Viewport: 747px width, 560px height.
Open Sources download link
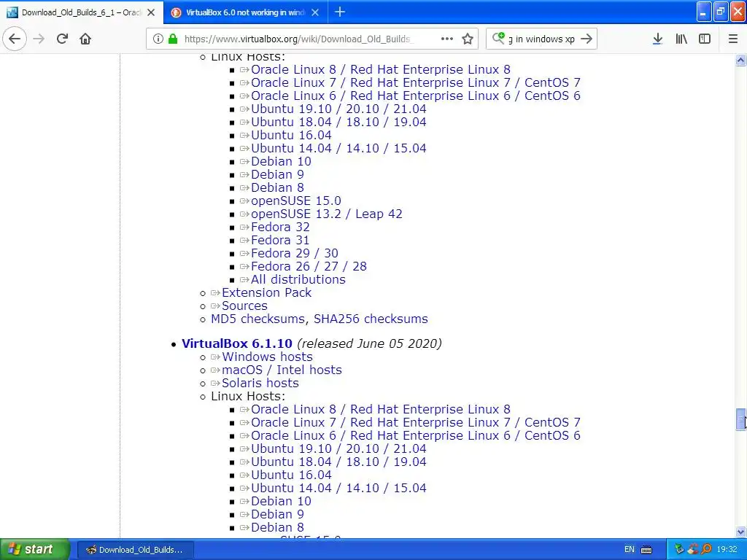coord(244,306)
